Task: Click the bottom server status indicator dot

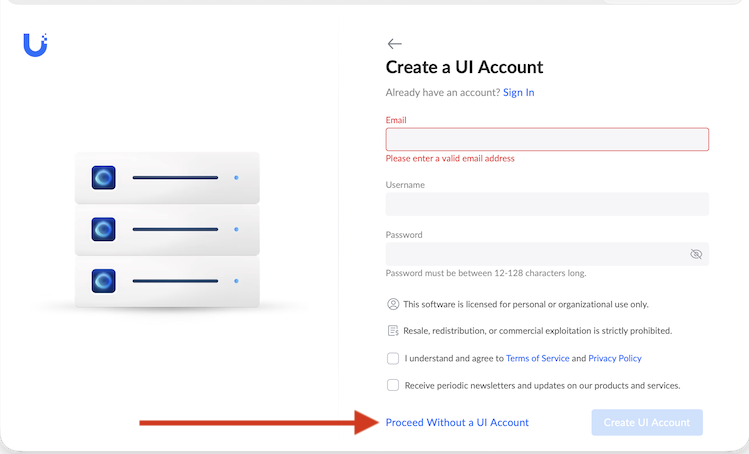Action: [x=236, y=281]
